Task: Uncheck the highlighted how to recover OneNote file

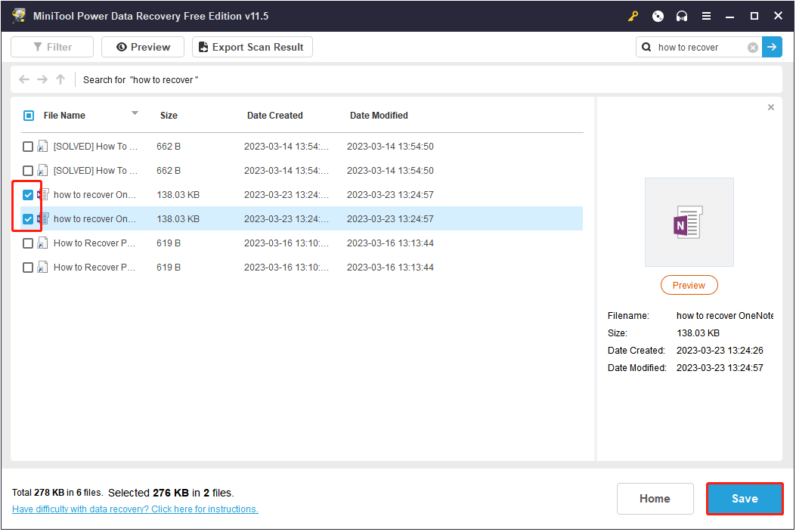Action: [28, 219]
